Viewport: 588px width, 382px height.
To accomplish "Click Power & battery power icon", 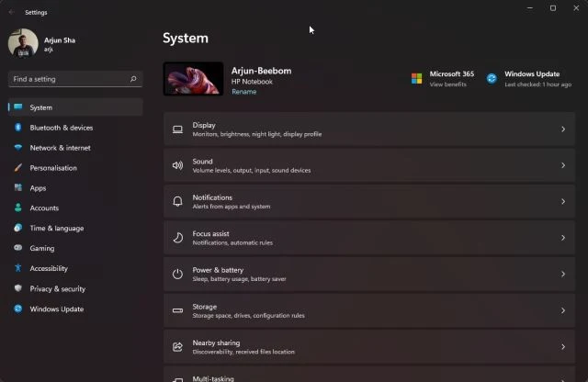I will coord(177,274).
